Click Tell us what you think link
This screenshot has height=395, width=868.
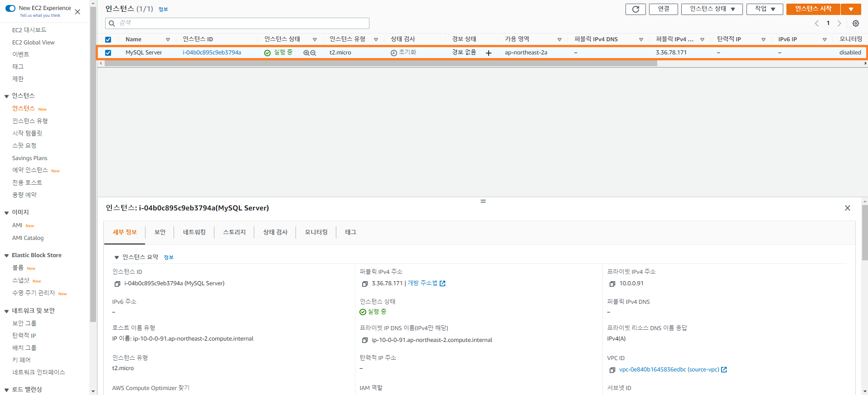coord(40,15)
